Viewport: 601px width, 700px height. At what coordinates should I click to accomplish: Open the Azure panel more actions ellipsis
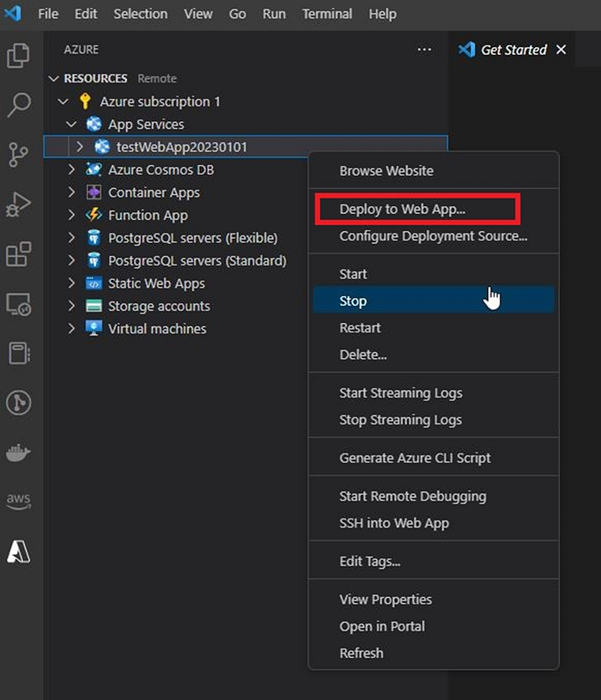click(424, 50)
